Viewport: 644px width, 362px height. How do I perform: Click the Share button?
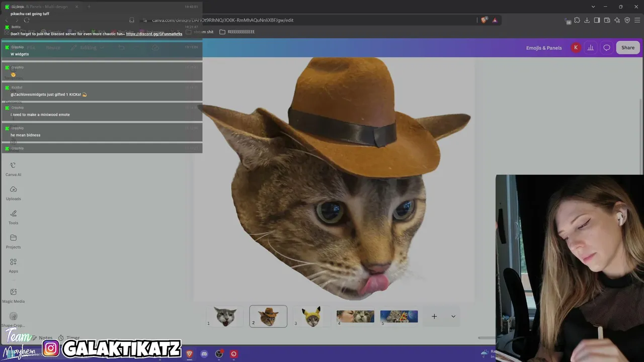pyautogui.click(x=628, y=48)
